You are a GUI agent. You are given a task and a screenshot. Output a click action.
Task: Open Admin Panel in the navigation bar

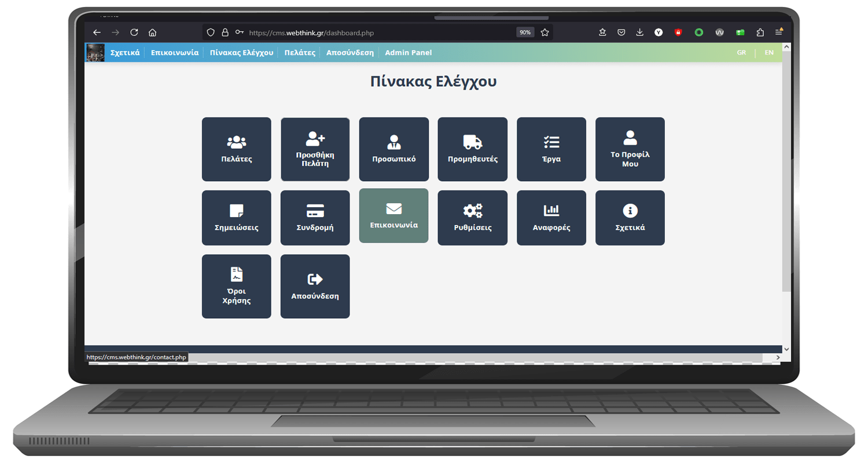408,53
